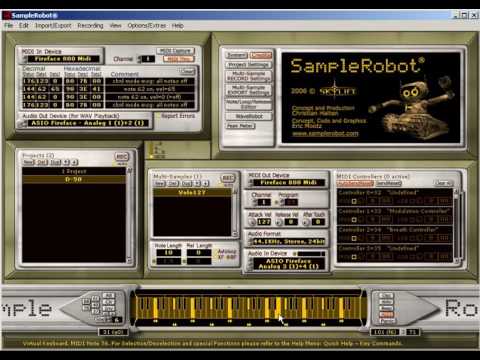Click Del in the Projects panel
The width and height of the screenshot is (480, 360).
click(42, 162)
